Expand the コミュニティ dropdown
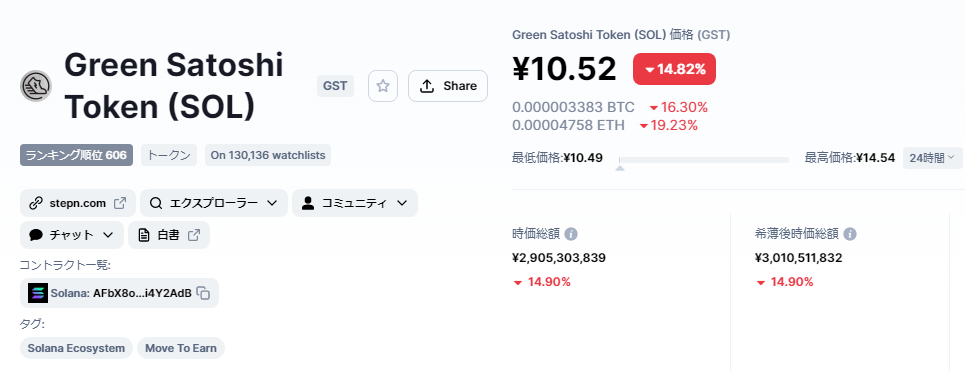Image resolution: width=965 pixels, height=384 pixels. tap(355, 203)
